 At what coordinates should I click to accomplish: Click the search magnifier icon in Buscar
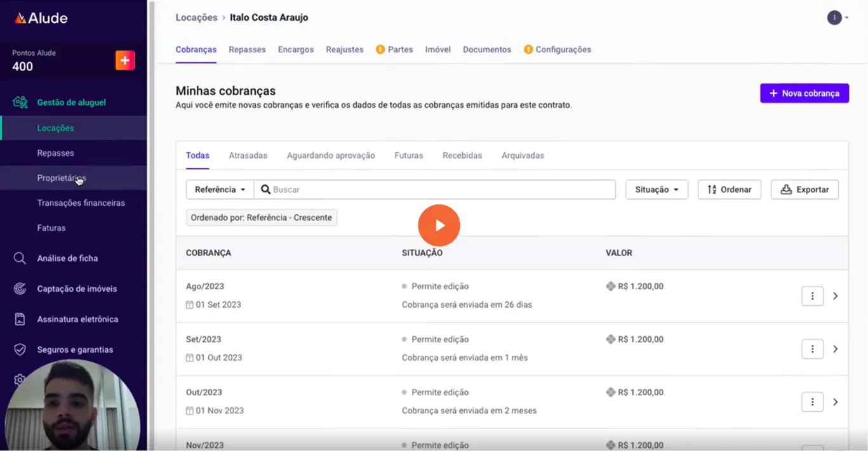266,190
